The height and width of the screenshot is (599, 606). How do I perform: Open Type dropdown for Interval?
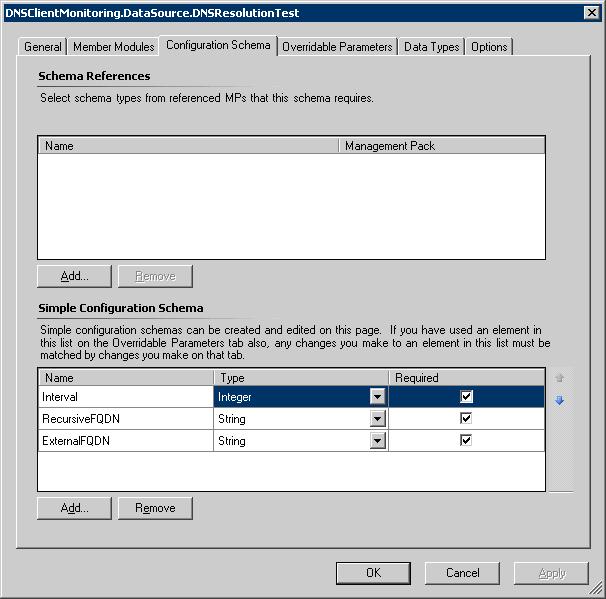(x=377, y=397)
